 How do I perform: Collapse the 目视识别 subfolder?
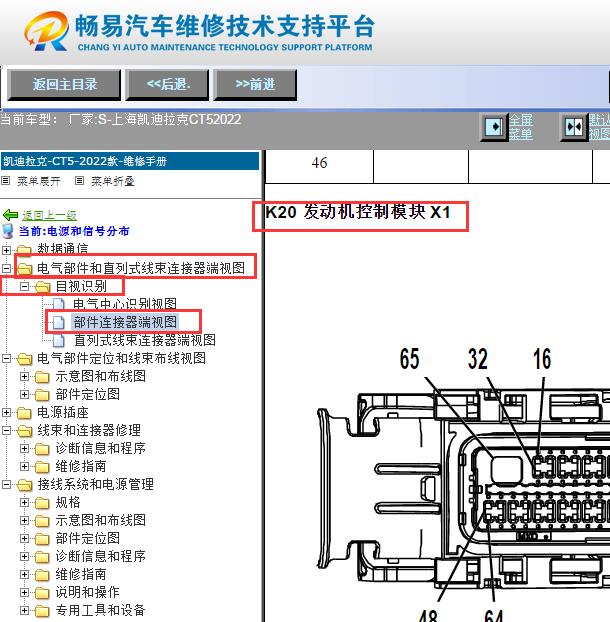click(25, 286)
